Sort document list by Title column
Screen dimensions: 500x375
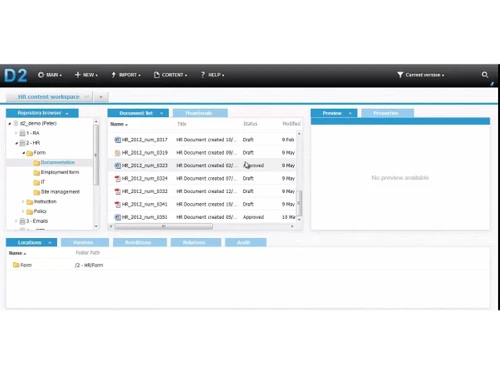[x=182, y=124]
